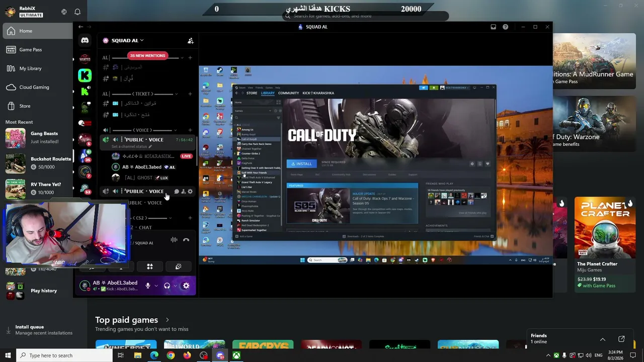644x362 pixels.
Task: Add a channel to the CS2 category
Action: pos(190,218)
